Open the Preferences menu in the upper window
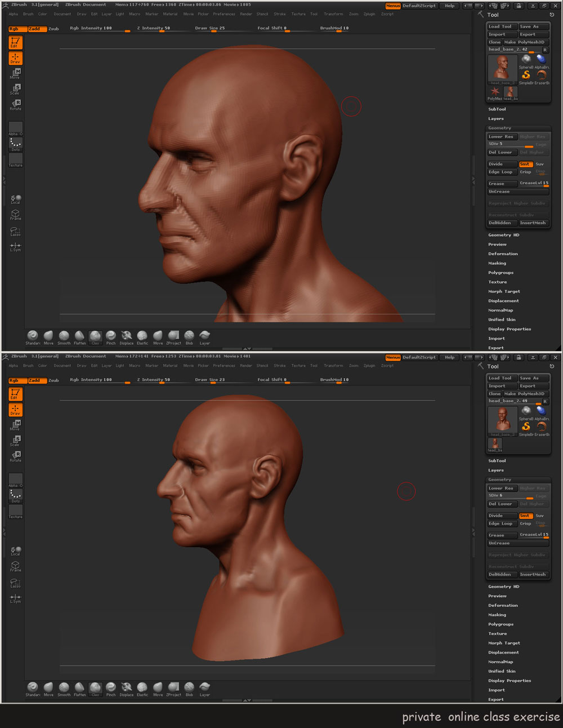Screen dimensions: 563x728 pyautogui.click(x=224, y=14)
